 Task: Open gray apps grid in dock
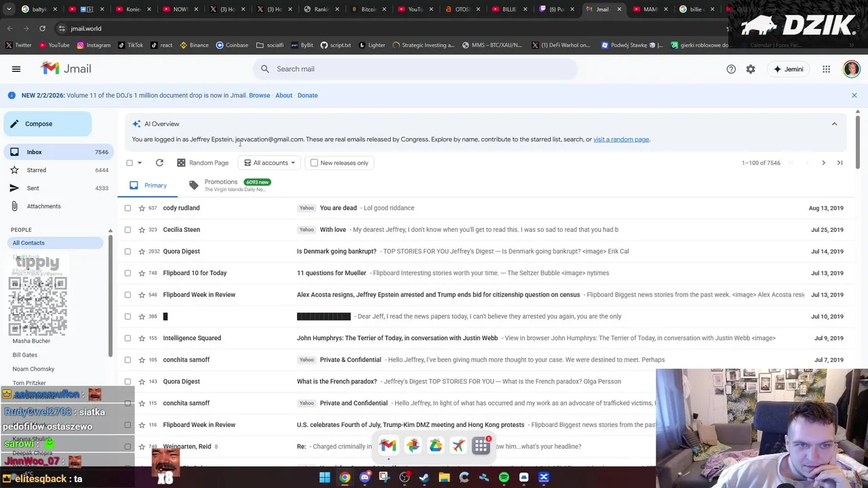pyautogui.click(x=481, y=445)
